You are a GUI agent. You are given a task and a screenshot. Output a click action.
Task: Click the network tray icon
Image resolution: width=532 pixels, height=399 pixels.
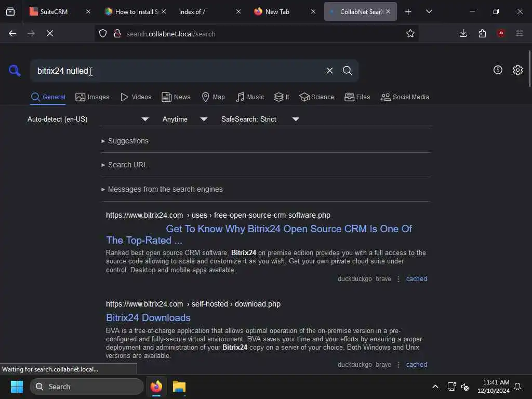(x=451, y=387)
